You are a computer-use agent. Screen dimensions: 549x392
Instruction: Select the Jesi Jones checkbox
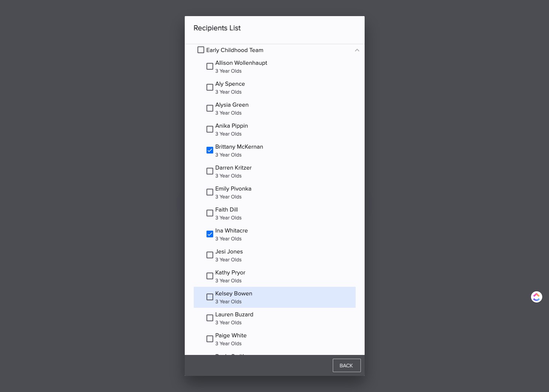(x=210, y=255)
